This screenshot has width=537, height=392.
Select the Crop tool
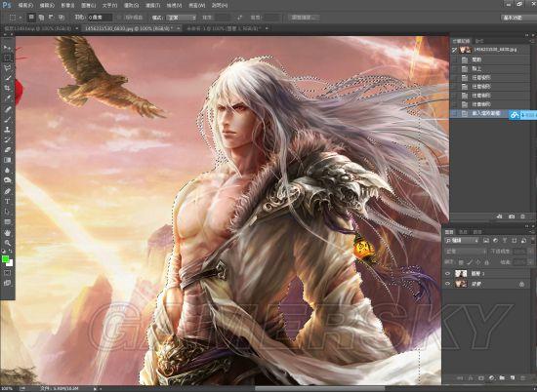coord(7,89)
